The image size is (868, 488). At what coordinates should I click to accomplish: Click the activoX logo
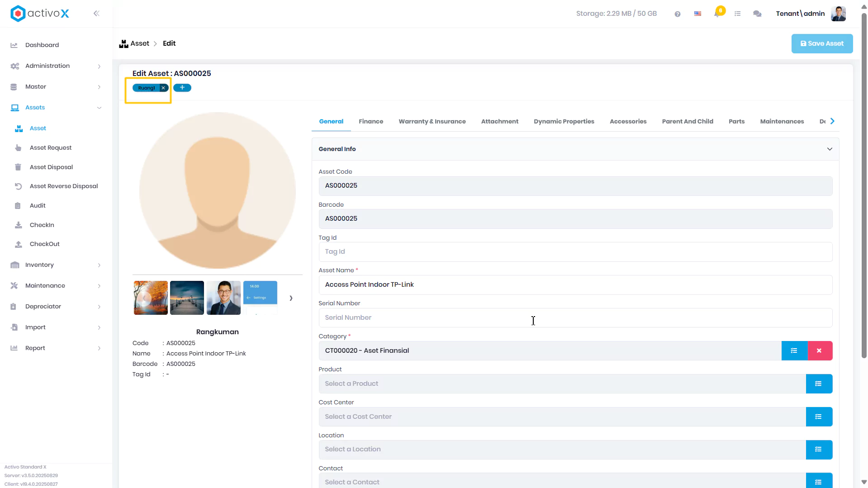pyautogui.click(x=40, y=14)
